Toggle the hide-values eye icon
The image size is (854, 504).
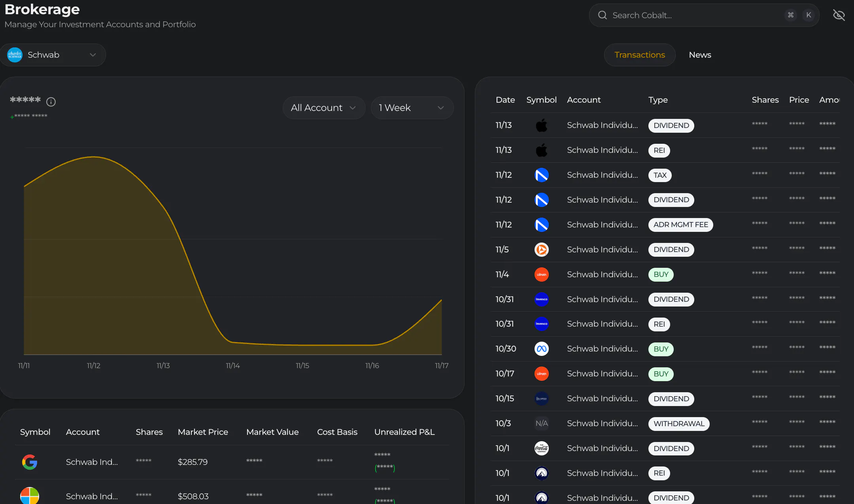coord(839,15)
